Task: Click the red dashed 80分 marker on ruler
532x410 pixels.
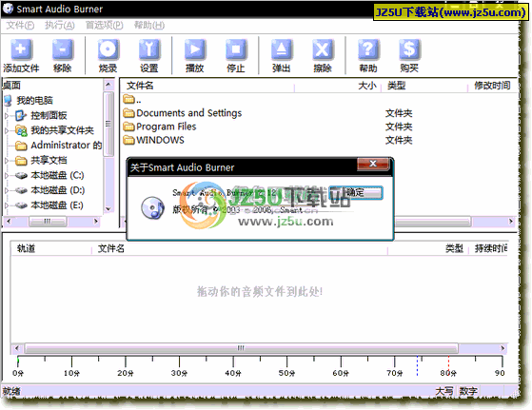Action: (x=448, y=365)
